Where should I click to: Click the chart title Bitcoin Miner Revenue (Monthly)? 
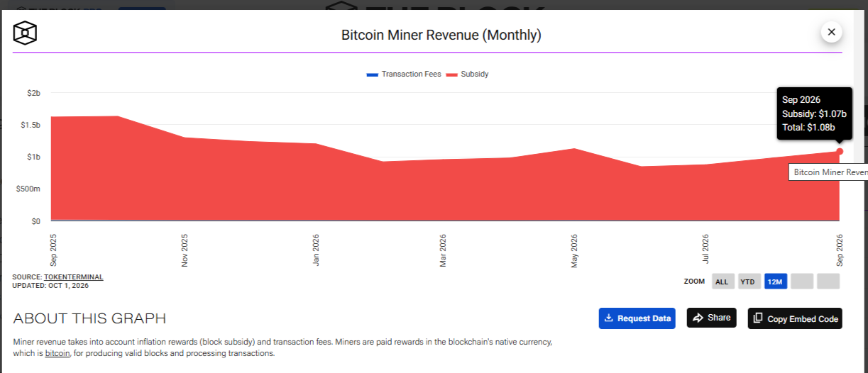pyautogui.click(x=441, y=35)
